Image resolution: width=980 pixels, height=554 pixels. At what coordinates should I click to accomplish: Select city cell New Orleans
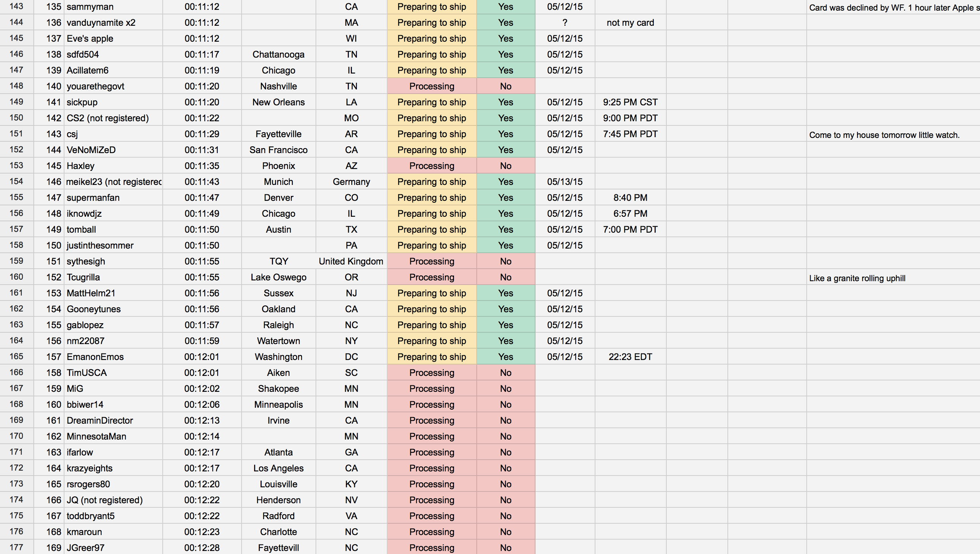pos(278,102)
